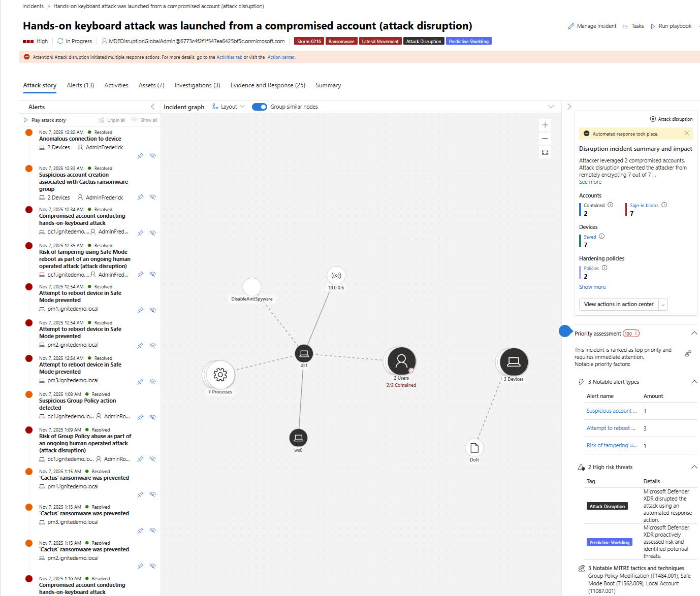
Task: Open the Action center link in banner
Action: [x=281, y=57]
